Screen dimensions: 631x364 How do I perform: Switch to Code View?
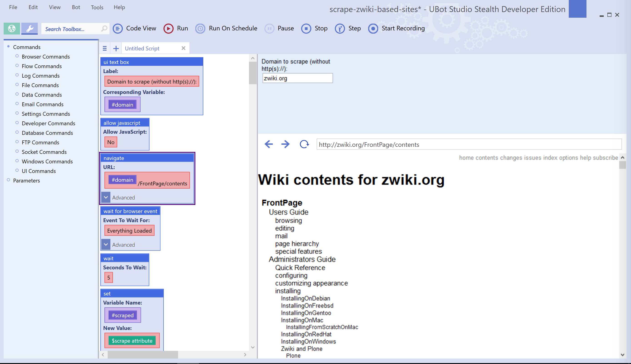point(134,29)
